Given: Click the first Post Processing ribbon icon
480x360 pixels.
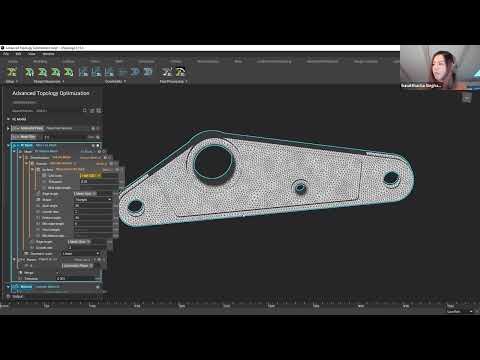Looking at the screenshot, I should 166,72.
